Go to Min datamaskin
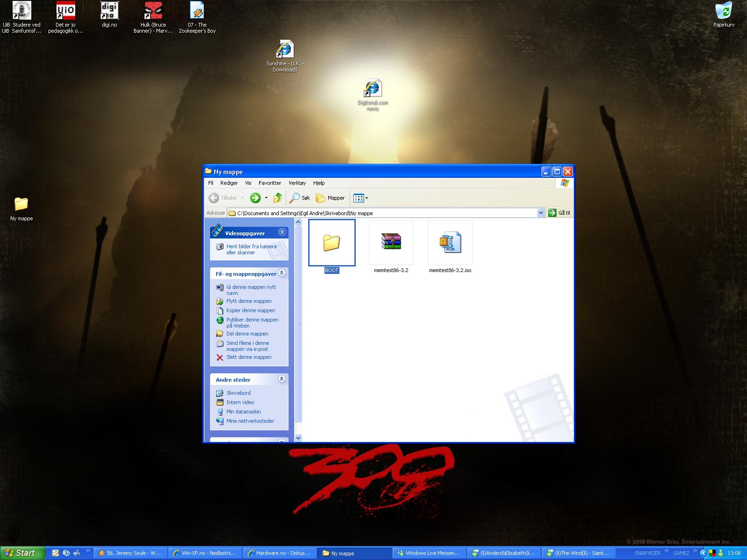Viewport: 747px width, 560px height. pyautogui.click(x=243, y=412)
